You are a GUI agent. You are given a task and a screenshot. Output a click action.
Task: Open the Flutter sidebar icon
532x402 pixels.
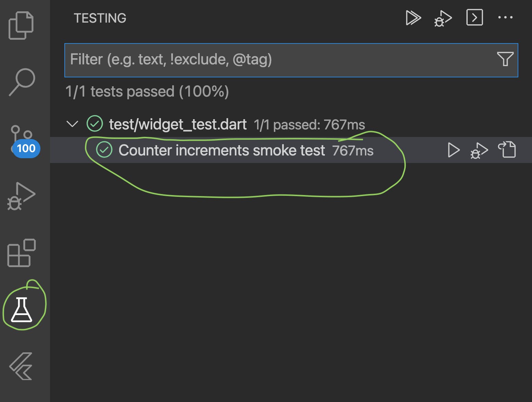(x=21, y=366)
